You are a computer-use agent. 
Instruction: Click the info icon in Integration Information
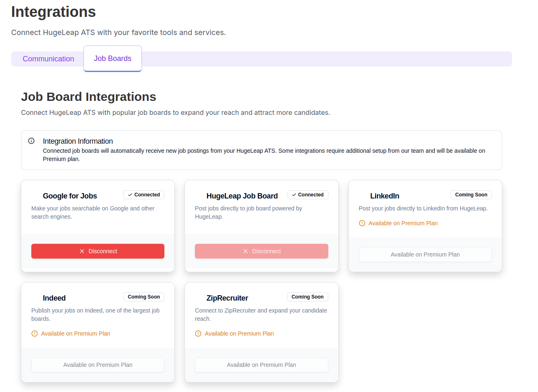(x=31, y=141)
